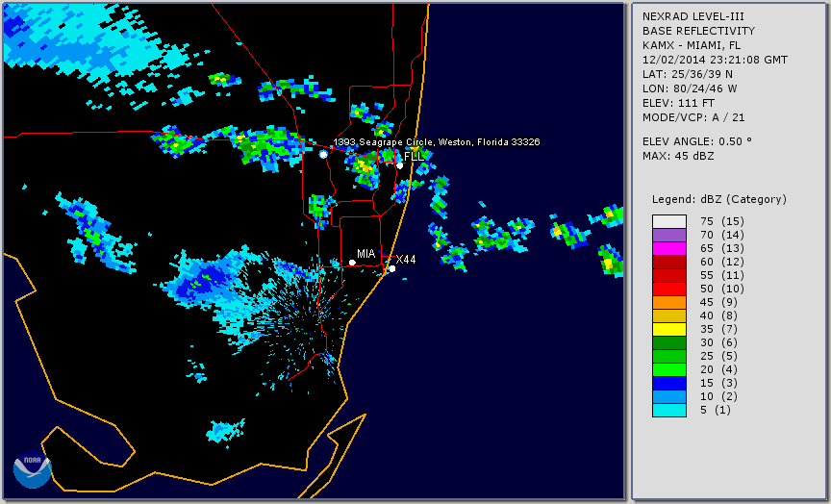Click the MIA airport marker dot
This screenshot has width=831, height=504.
click(x=352, y=263)
